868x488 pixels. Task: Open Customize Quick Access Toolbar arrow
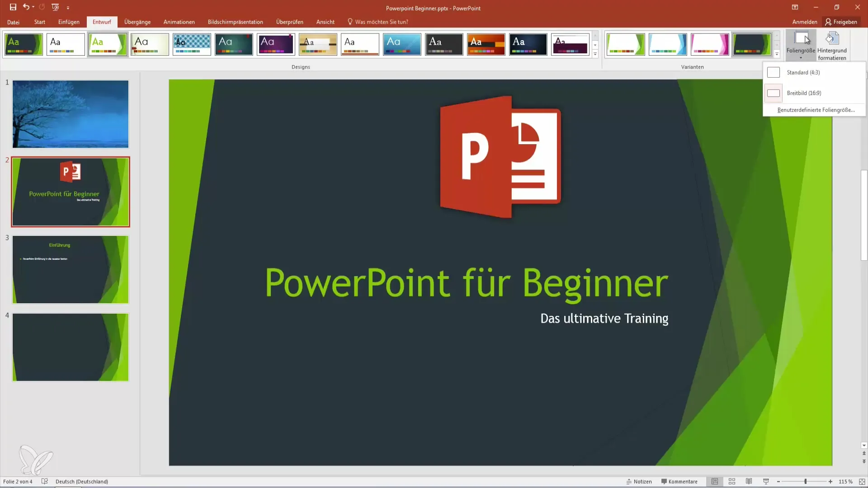tap(68, 8)
